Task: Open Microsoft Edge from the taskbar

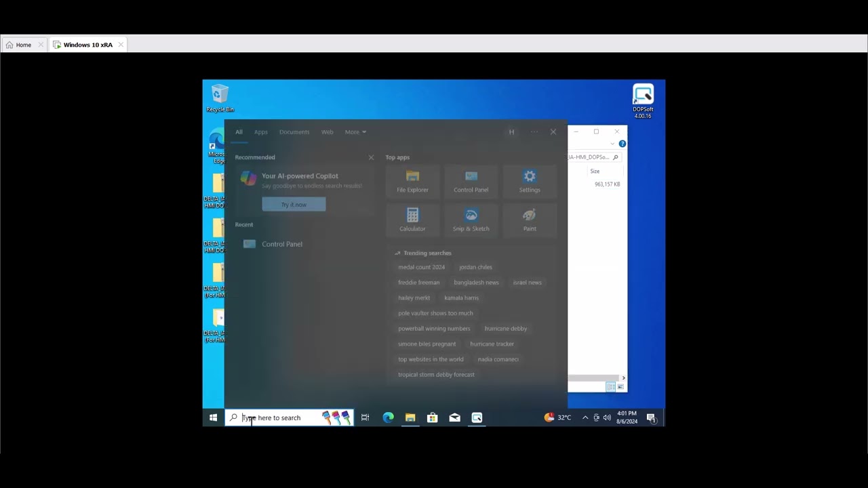Action: (x=388, y=418)
